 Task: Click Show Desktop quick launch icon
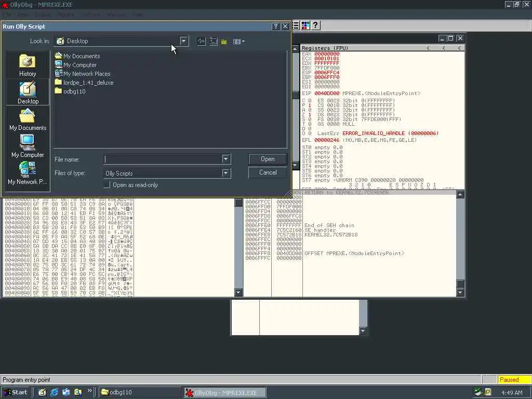(x=42, y=392)
